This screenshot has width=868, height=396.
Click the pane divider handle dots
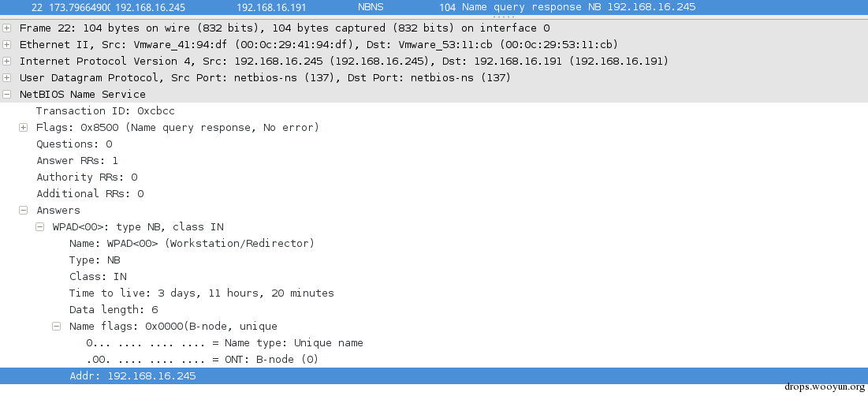pyautogui.click(x=503, y=17)
